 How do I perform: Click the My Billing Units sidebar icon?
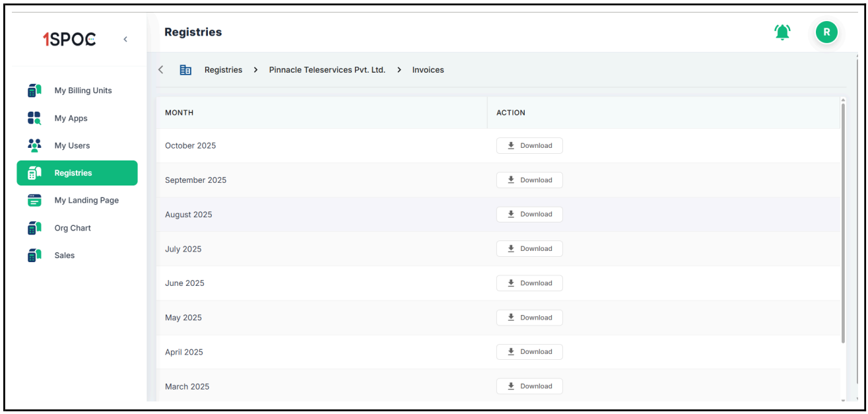(x=34, y=90)
